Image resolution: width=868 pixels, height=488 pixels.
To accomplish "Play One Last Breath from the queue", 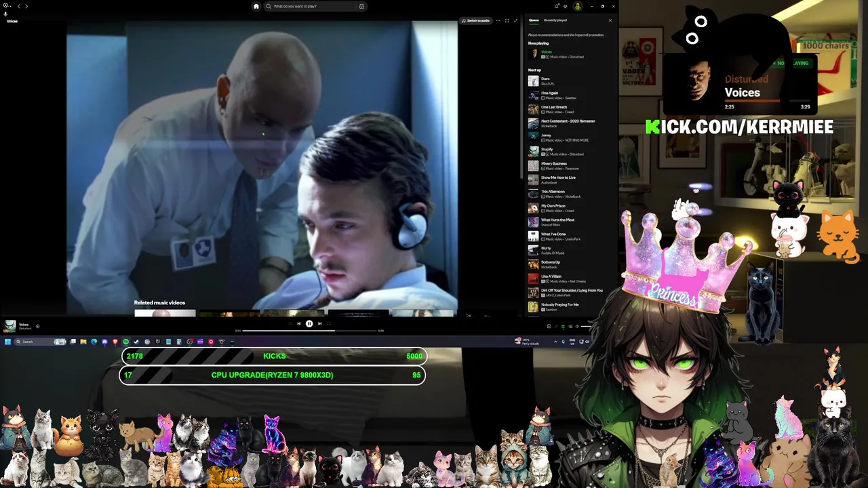I will point(571,109).
